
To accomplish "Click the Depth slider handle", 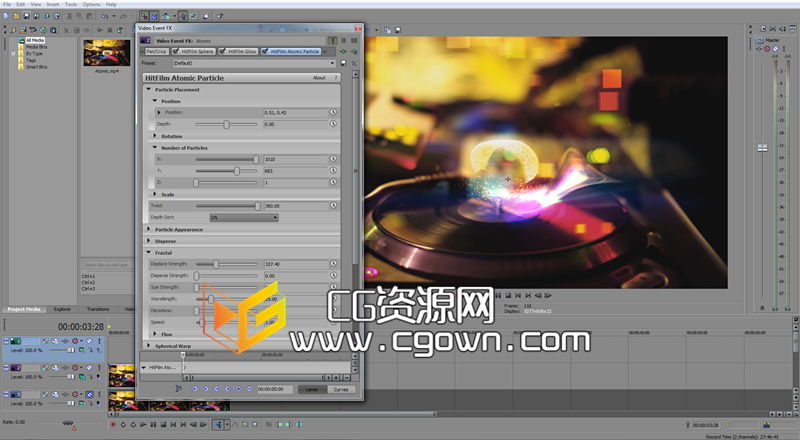I will point(226,124).
